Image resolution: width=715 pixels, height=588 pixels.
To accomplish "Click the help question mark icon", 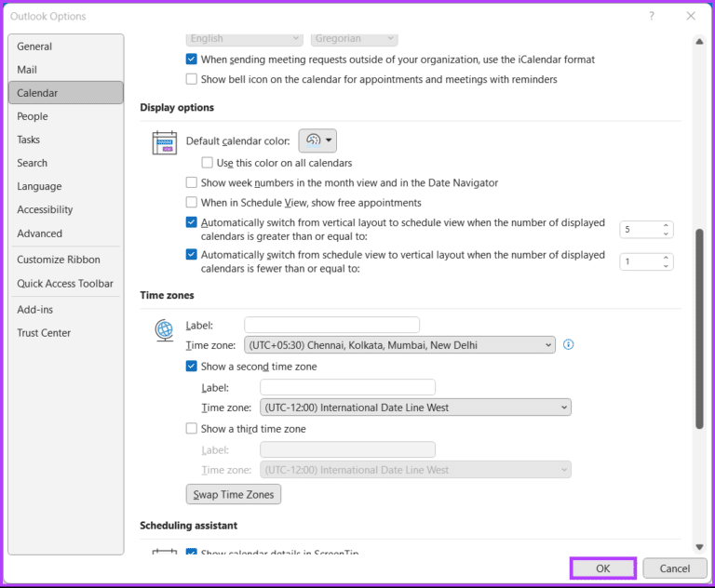I will (652, 16).
